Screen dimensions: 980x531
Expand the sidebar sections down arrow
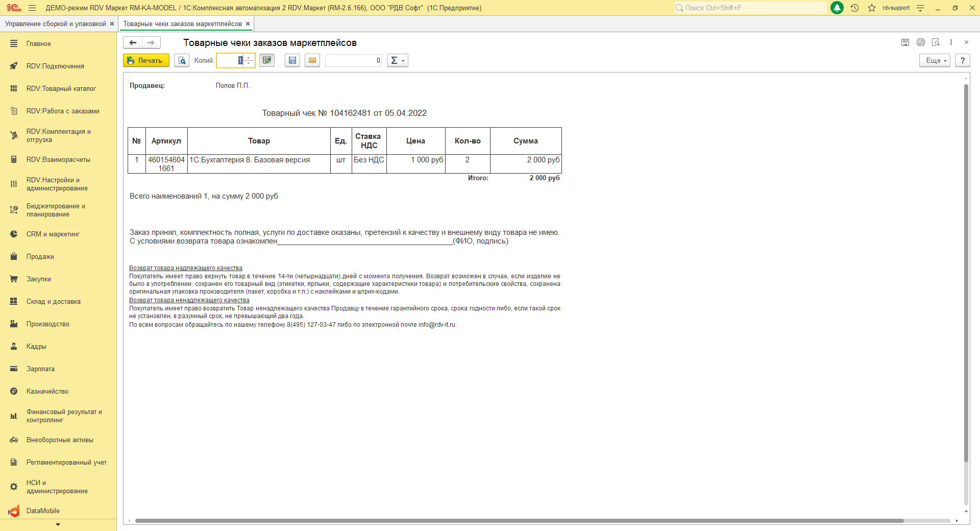click(58, 524)
